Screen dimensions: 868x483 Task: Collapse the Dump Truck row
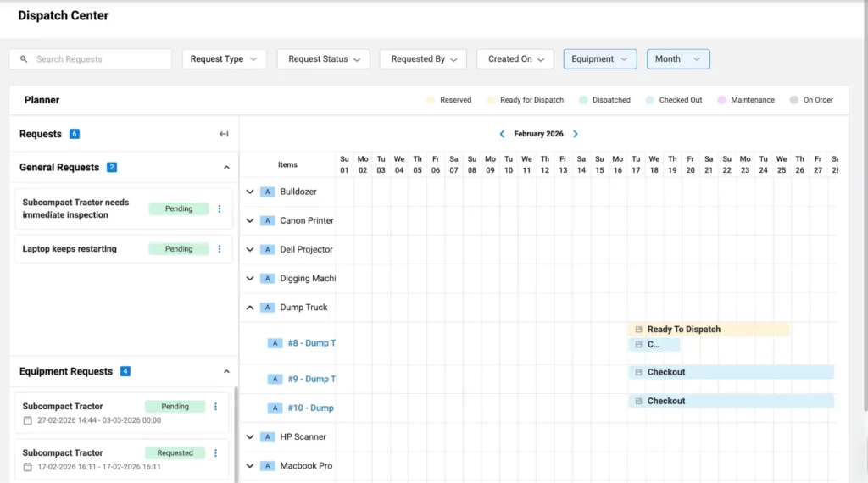point(250,308)
